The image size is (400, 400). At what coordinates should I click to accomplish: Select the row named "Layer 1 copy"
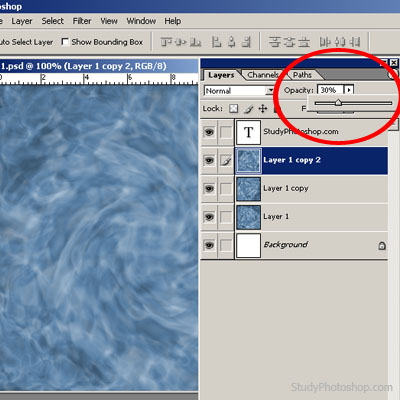tap(295, 189)
